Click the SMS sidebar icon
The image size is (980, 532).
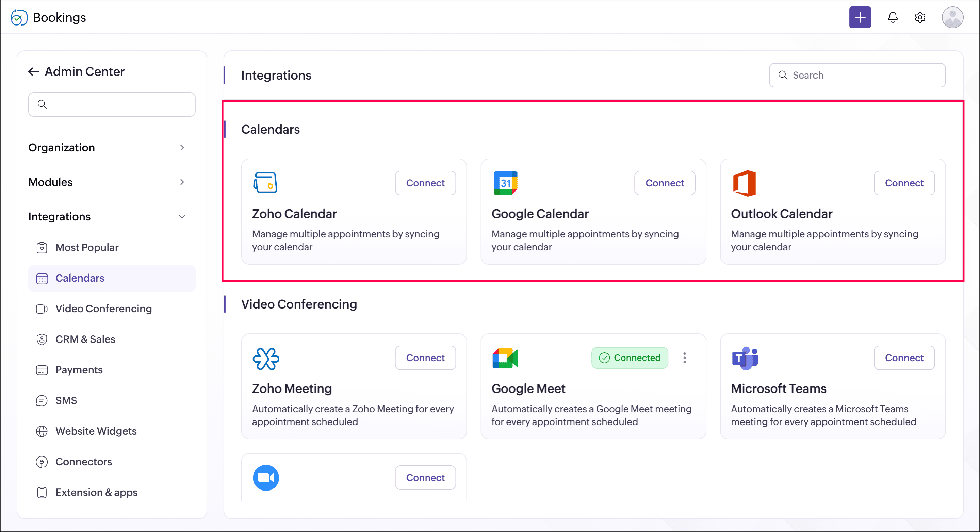(x=42, y=400)
